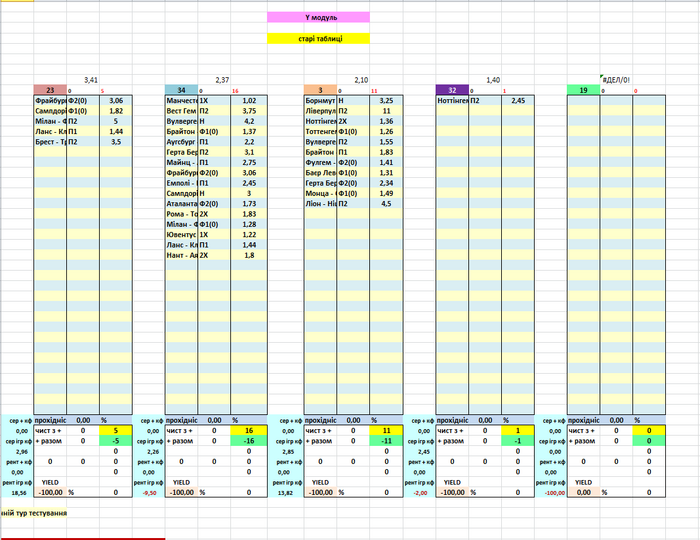Select the "Рома" team cell
Image resolution: width=700 pixels, height=540 pixels.
[x=181, y=214]
